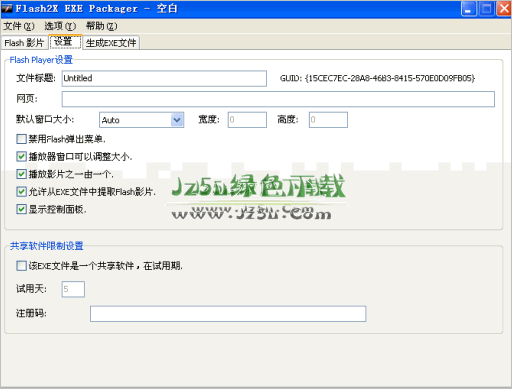Click the 共享软件限制设置 group label
This screenshot has width=512, height=389.
[x=46, y=246]
